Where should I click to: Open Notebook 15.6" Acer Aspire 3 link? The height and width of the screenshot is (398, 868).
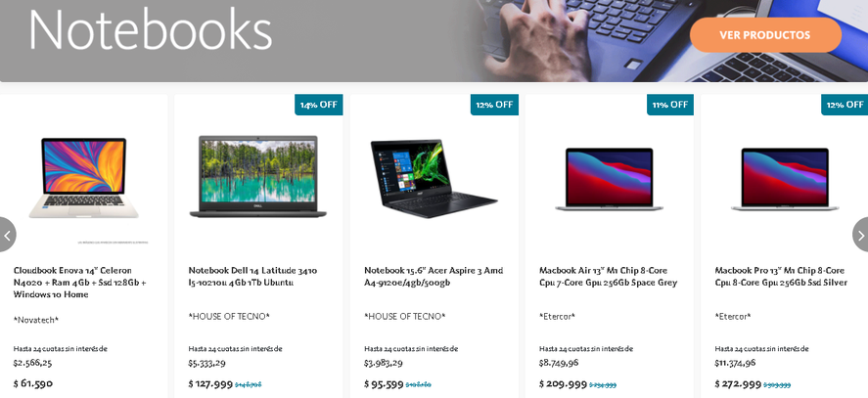(x=434, y=276)
